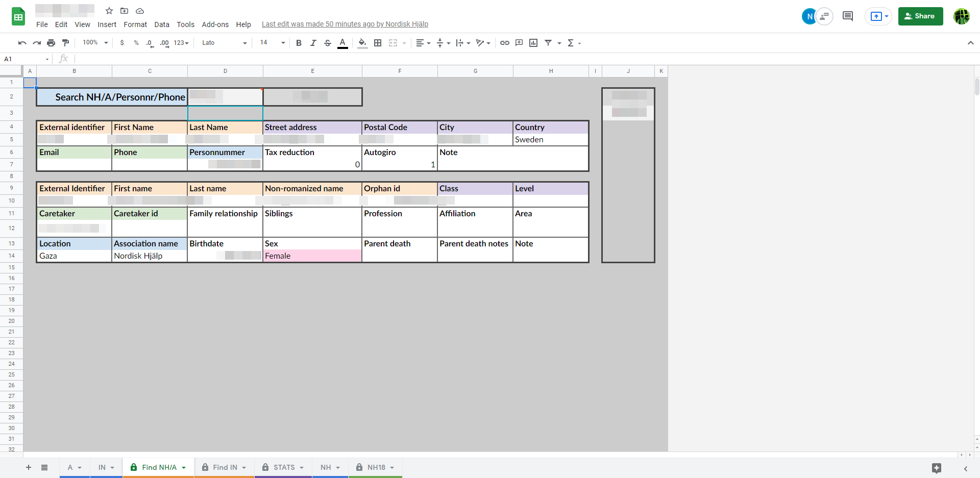
Task: Switch to the STATS sheet tab
Action: (284, 467)
